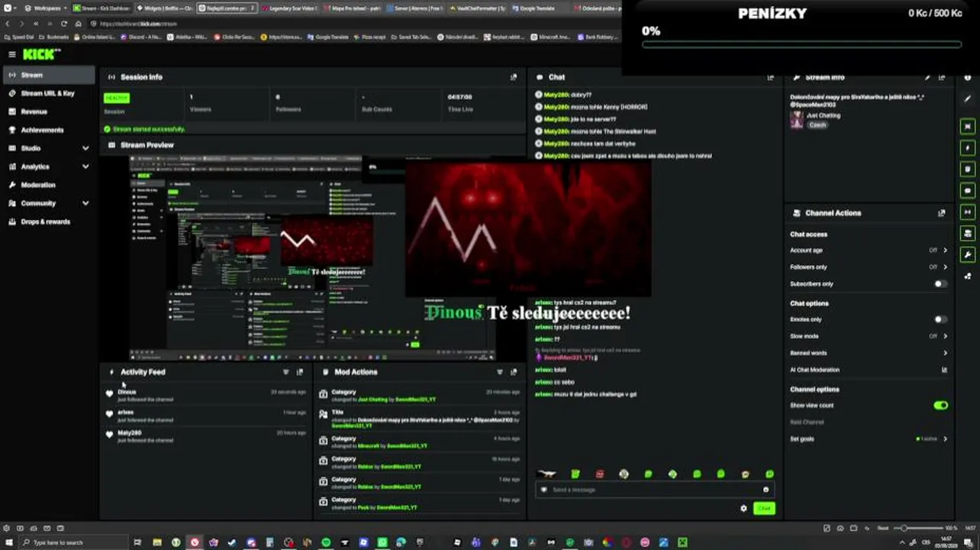Image resolution: width=980 pixels, height=550 pixels.
Task: Open the Kick hamburger menu
Action: (x=11, y=54)
